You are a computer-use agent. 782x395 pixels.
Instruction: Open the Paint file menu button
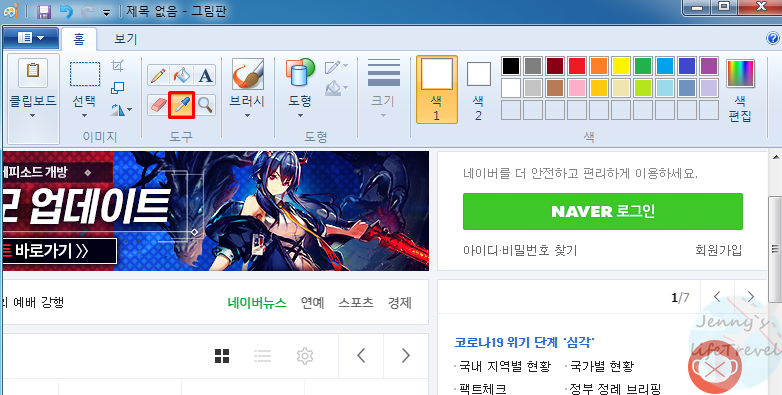31,38
